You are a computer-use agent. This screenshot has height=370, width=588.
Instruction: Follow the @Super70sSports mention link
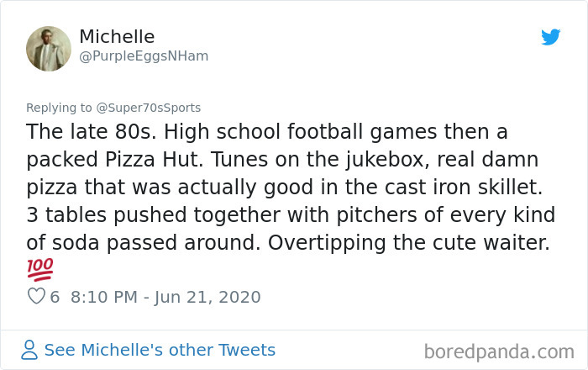(x=149, y=108)
